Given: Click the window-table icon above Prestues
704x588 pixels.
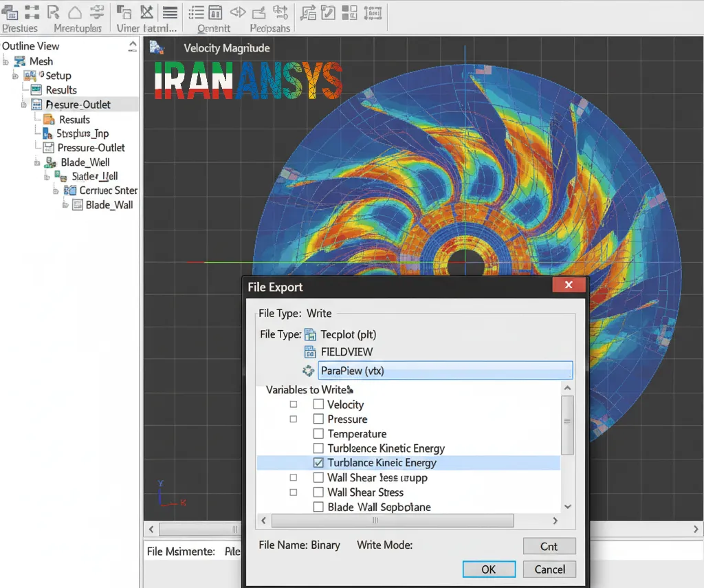Looking at the screenshot, I should 10,12.
